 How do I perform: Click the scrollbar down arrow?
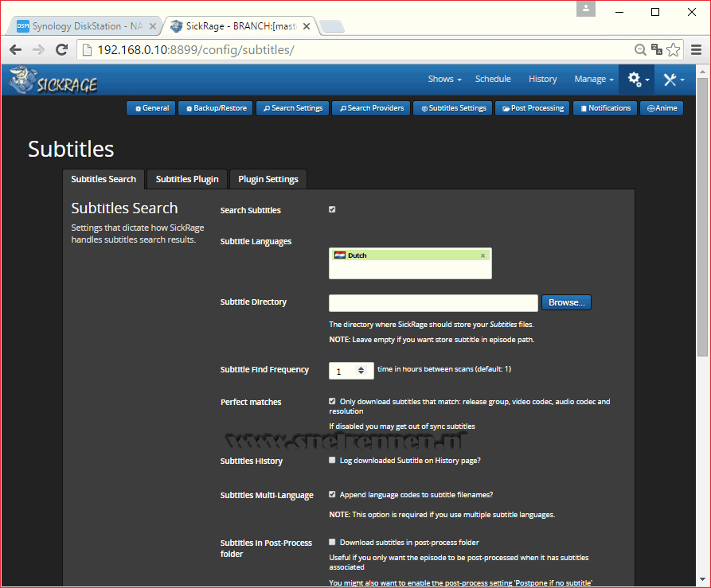click(702, 579)
